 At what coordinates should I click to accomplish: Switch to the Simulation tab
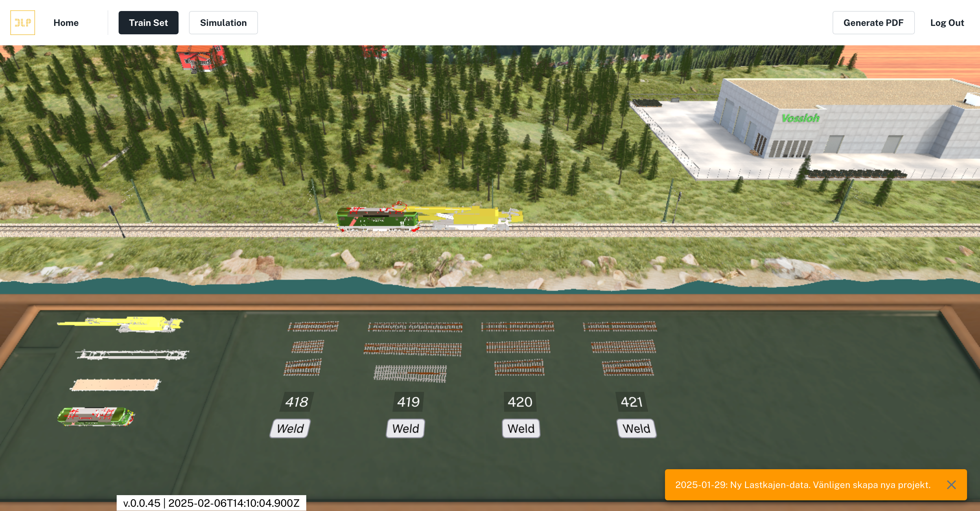tap(223, 23)
